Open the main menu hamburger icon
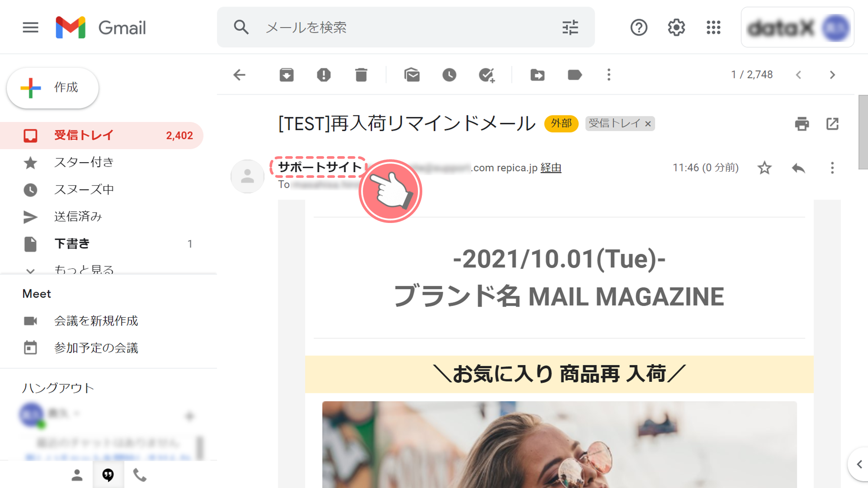 pos(30,28)
